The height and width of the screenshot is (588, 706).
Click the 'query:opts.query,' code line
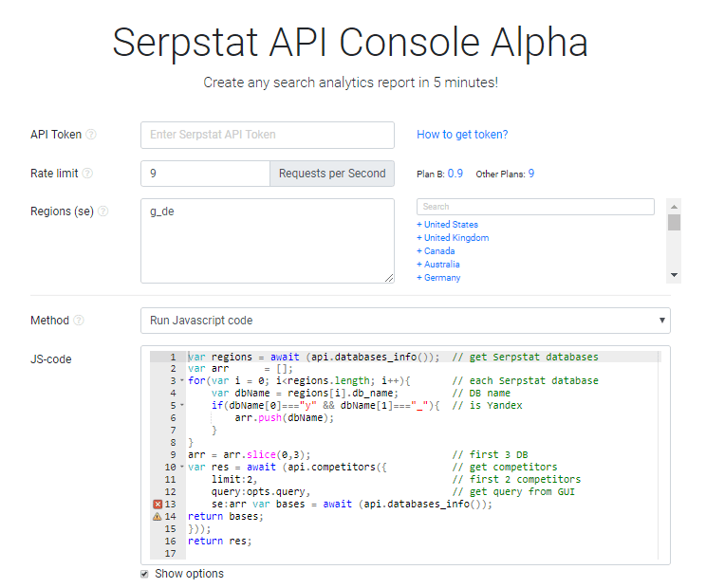click(261, 491)
